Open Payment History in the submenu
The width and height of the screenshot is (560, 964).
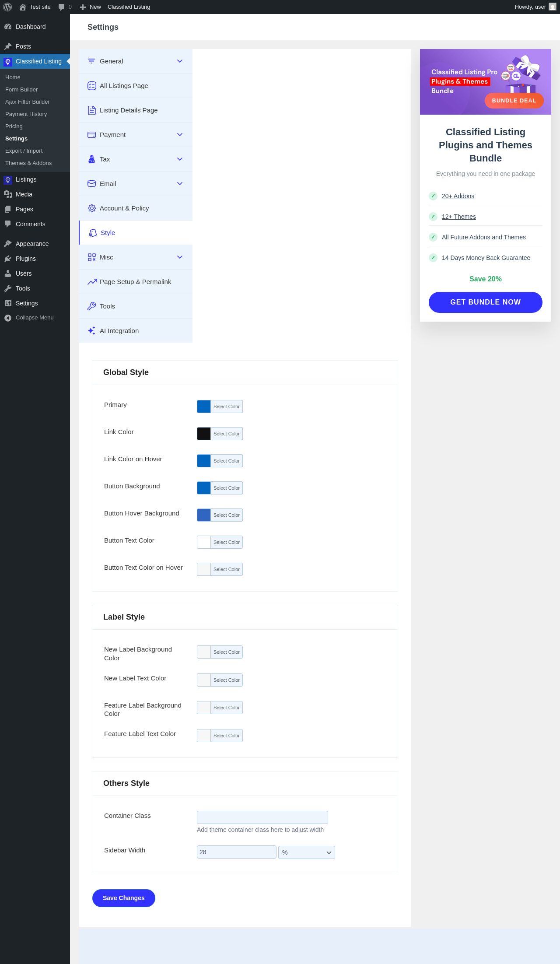point(26,114)
